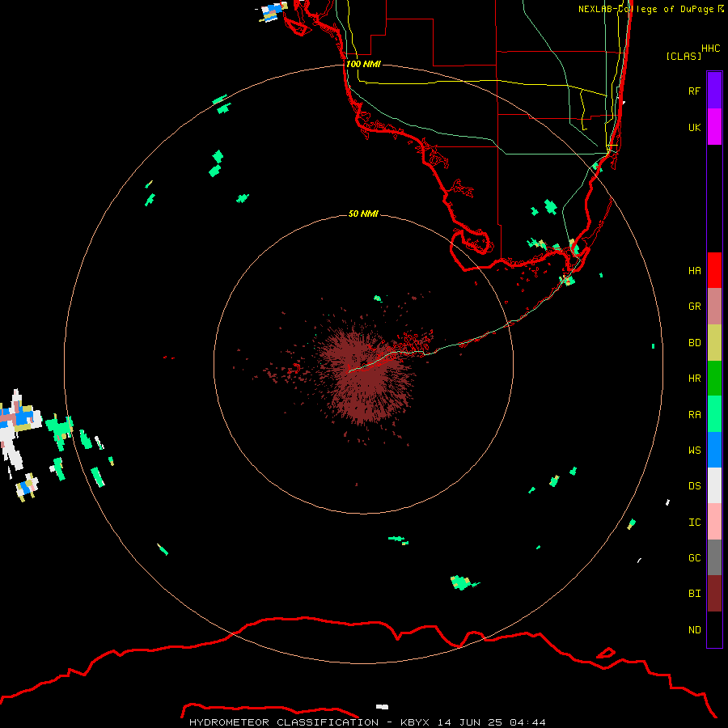
Task: Click the 'NEXLAB-College of DuPage' credit text
Action: pyautogui.click(x=645, y=9)
